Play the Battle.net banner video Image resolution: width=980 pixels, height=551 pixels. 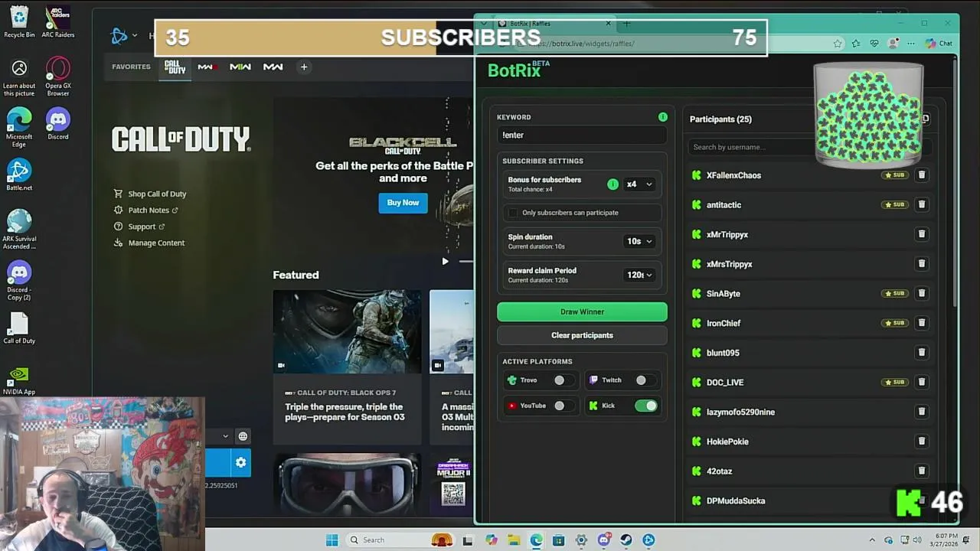(445, 262)
